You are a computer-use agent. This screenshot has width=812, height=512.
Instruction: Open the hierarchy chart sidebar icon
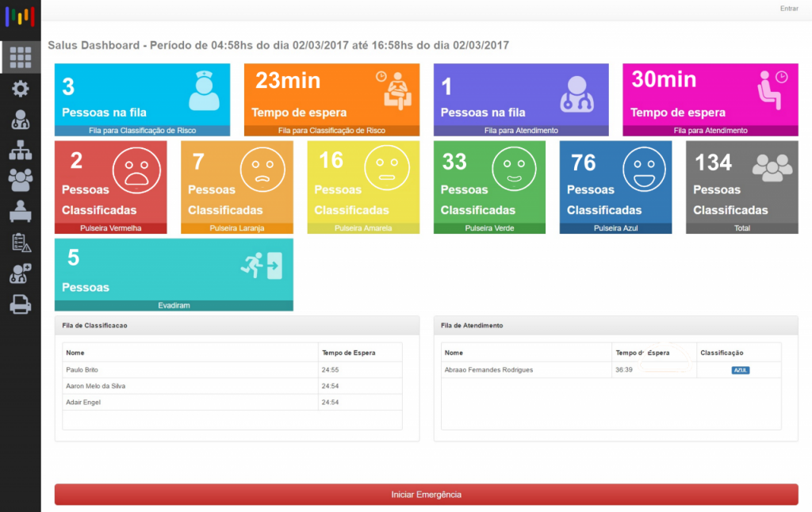click(20, 150)
